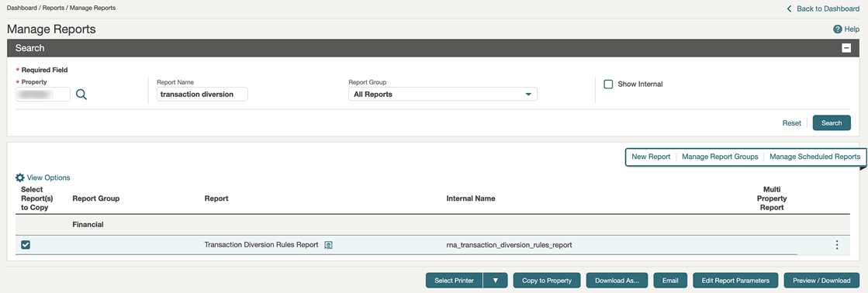The image size is (868, 293).
Task: Focus the Report Name input field
Action: point(202,95)
